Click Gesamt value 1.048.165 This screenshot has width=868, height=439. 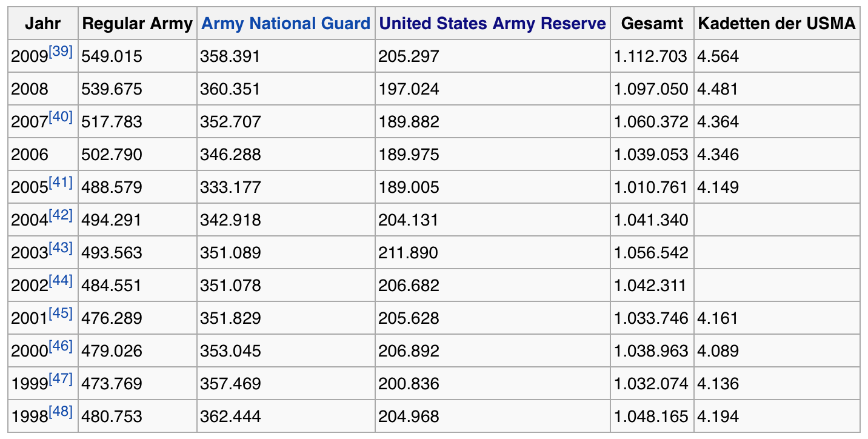coord(651,417)
